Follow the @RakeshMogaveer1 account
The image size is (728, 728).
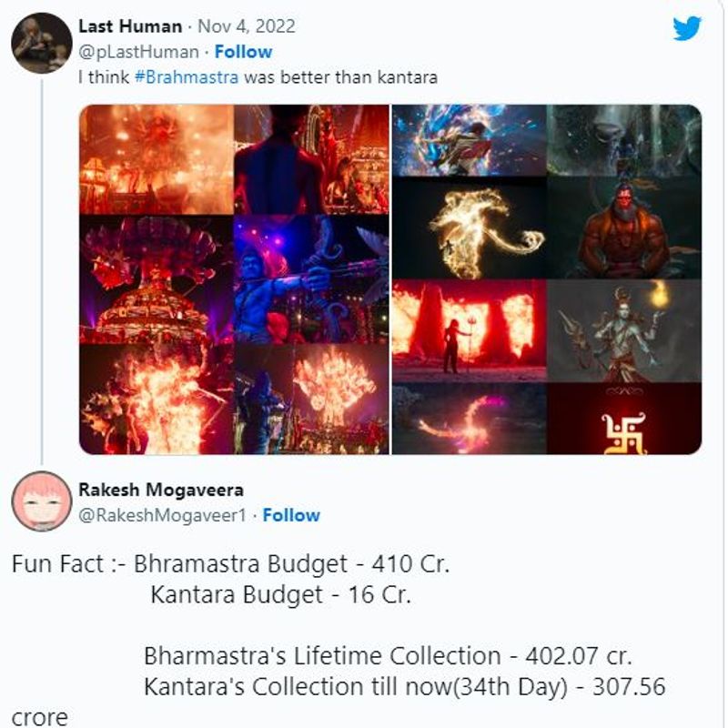(291, 515)
